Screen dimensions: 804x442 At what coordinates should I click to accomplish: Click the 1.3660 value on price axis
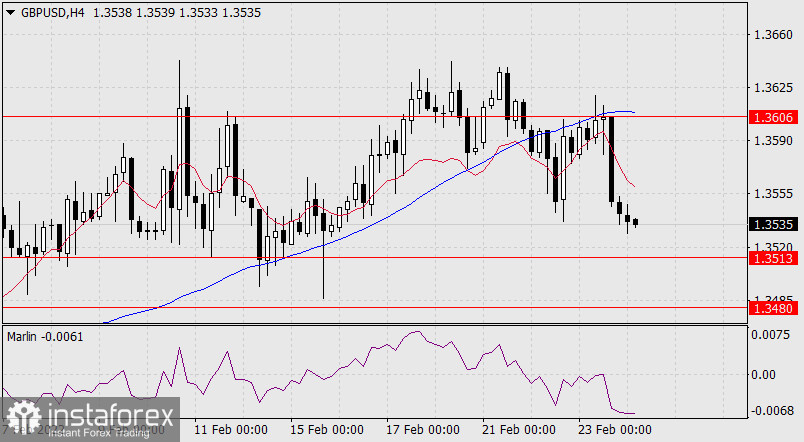(x=775, y=35)
